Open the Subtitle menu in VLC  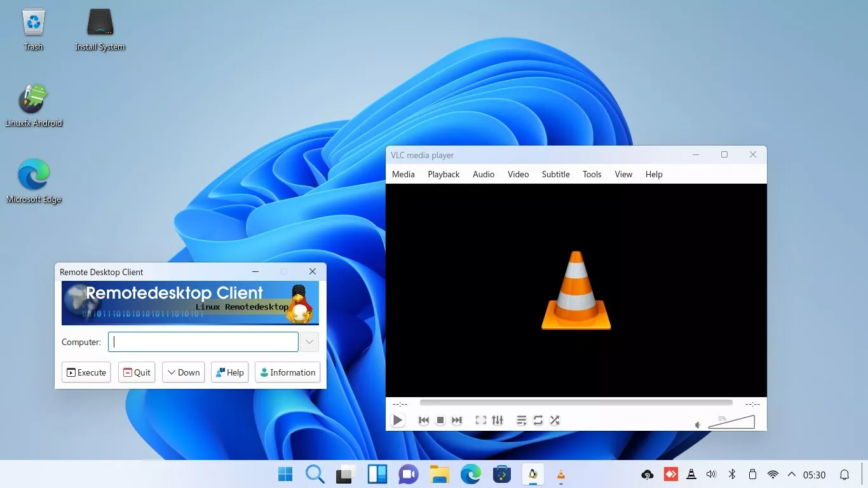556,174
